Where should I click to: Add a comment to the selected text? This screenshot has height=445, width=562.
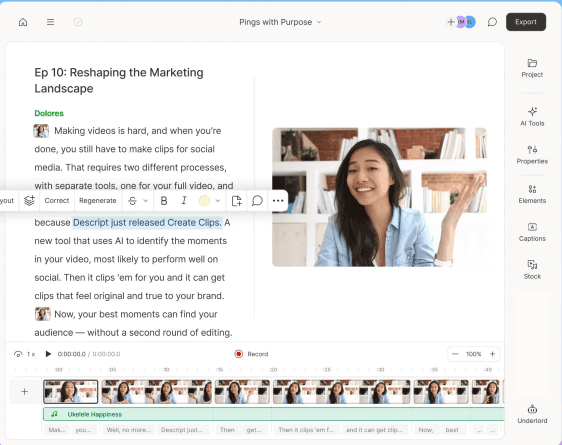point(257,201)
